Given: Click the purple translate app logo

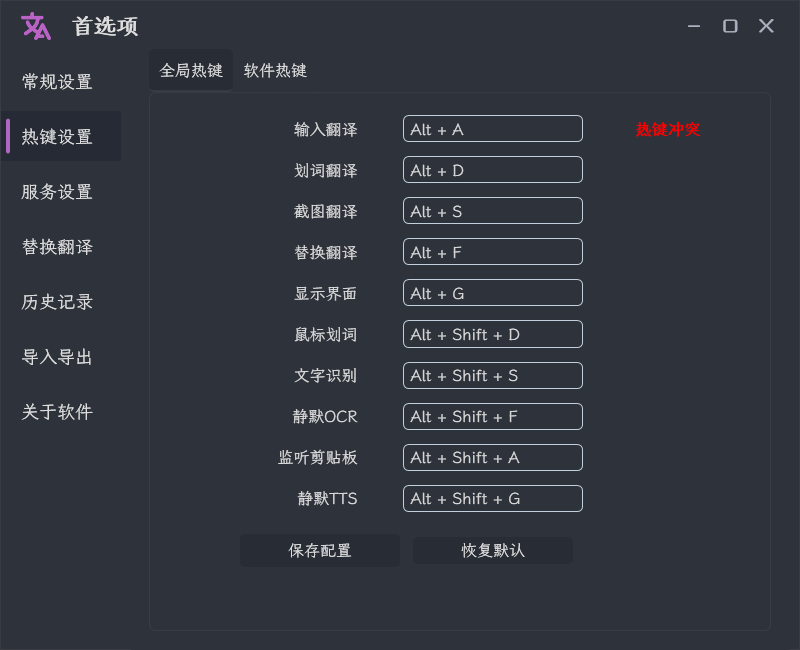Looking at the screenshot, I should tap(36, 26).
